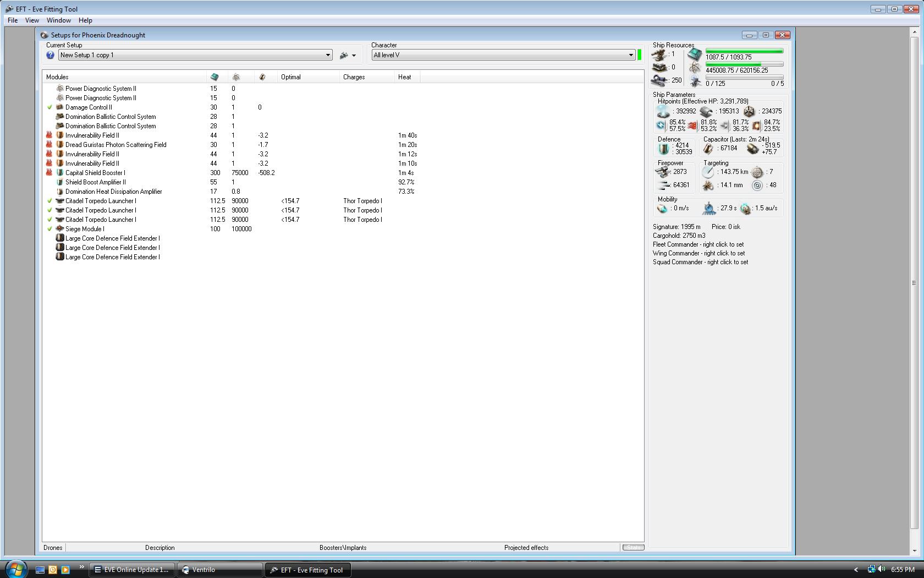Open the Character dropdown showing All level V
The image size is (924, 578).
[x=503, y=55]
